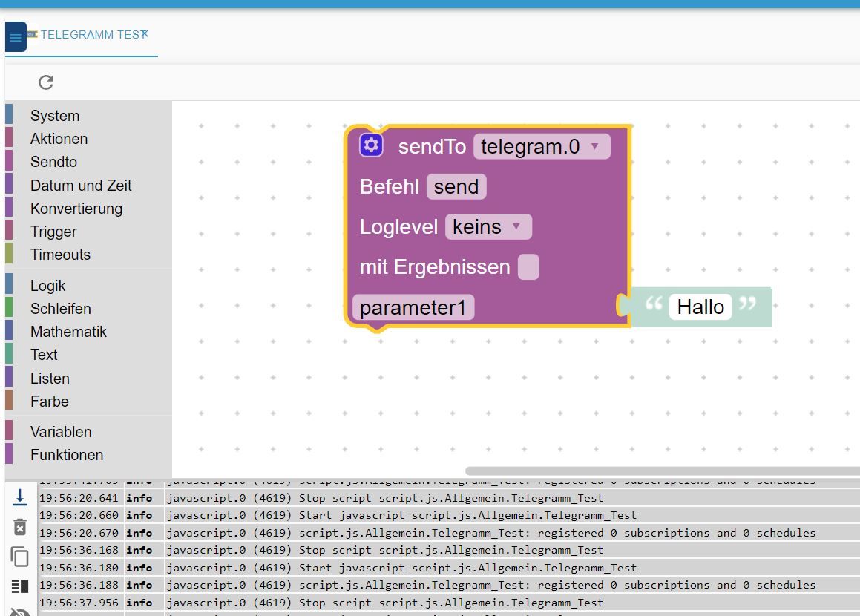
Task: Click the 'send' Befehl field
Action: tap(456, 187)
